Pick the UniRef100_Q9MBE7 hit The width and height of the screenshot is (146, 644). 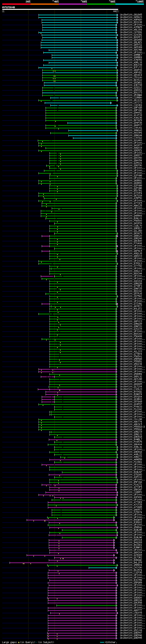[131, 55]
